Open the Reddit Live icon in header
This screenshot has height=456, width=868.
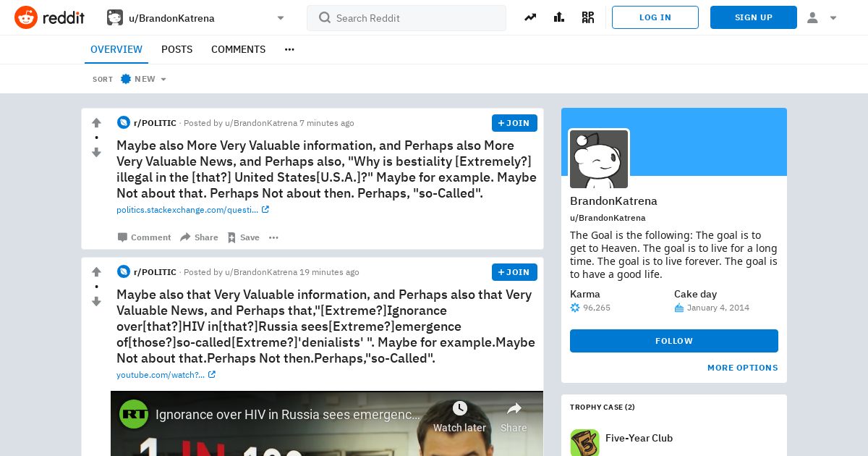588,17
